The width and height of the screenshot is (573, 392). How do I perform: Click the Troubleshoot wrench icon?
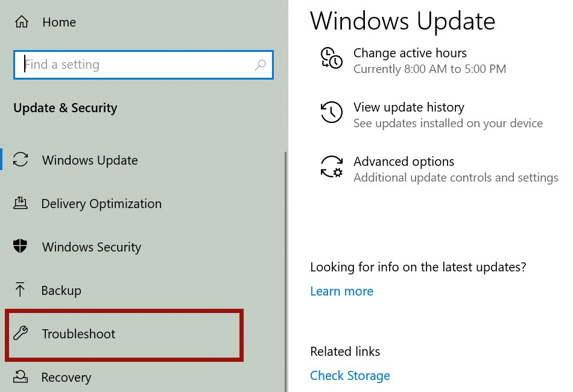21,334
